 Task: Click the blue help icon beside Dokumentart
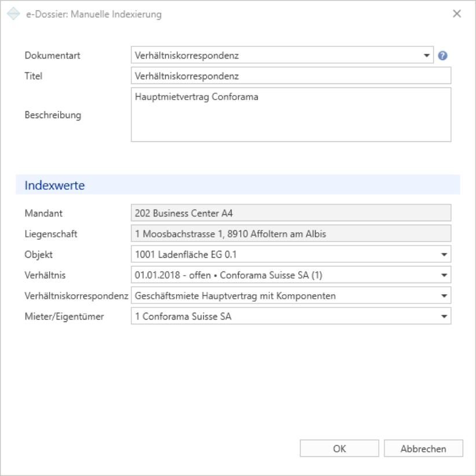[x=442, y=56]
